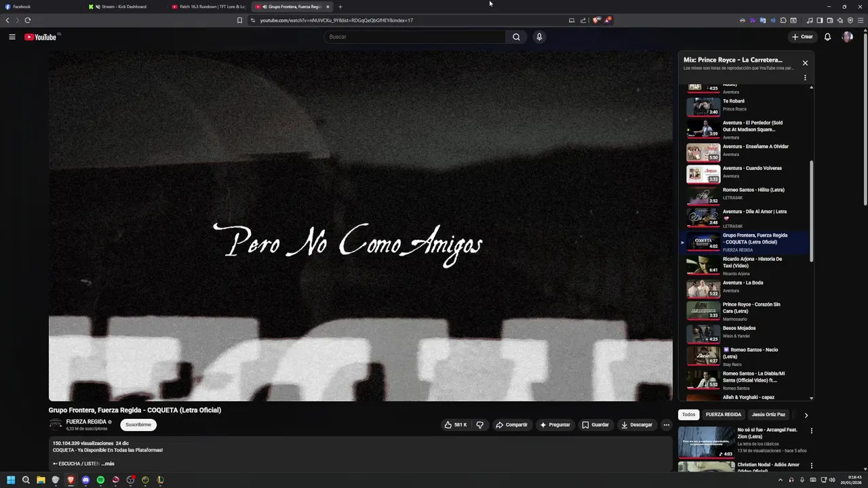This screenshot has height=488, width=868.
Task: Open Brave Shields lion icon
Action: pos(597,20)
